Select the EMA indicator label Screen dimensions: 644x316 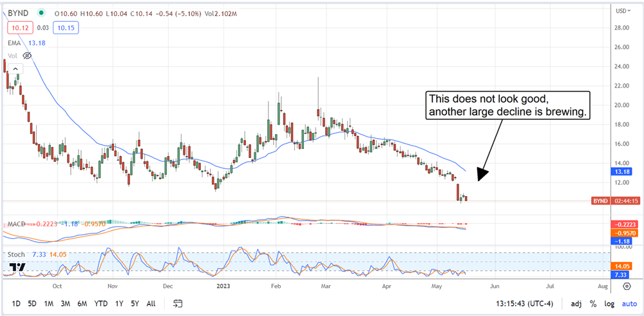[x=14, y=43]
